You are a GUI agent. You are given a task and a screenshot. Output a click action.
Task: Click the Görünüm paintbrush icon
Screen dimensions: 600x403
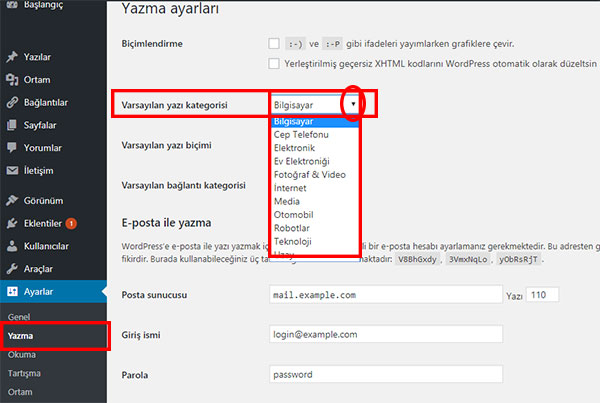[x=12, y=201]
